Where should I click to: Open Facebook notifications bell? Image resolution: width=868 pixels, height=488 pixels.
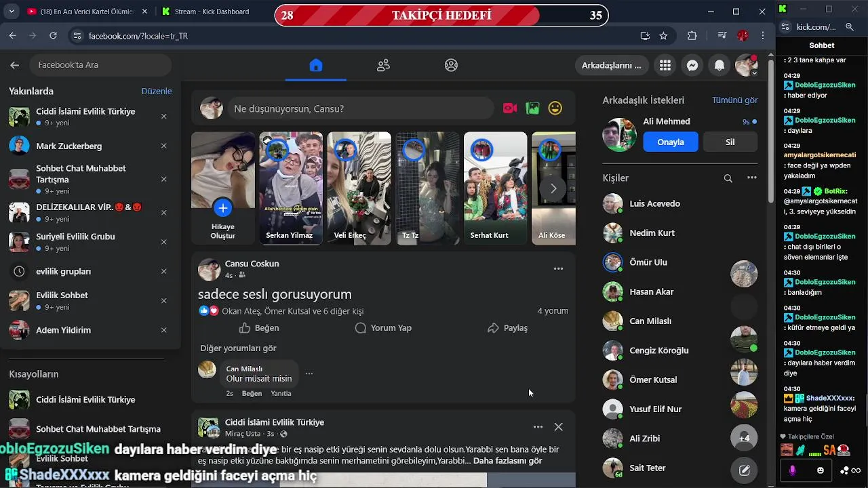pyautogui.click(x=719, y=65)
